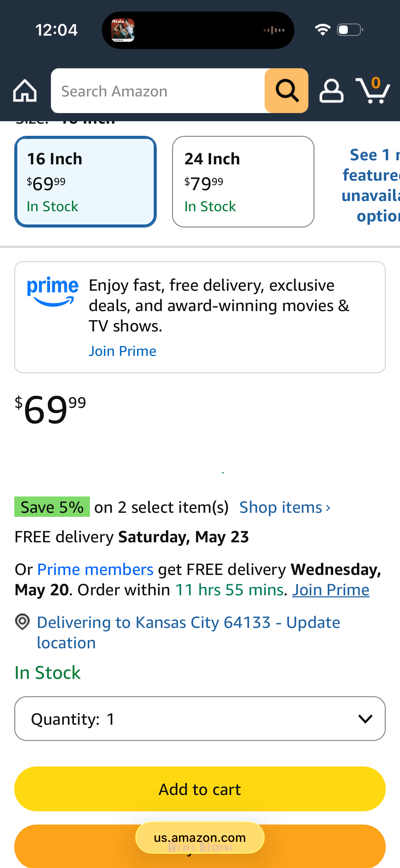Viewport: 400px width, 868px height.
Task: Tap the Join Prime link in banner
Action: point(122,351)
